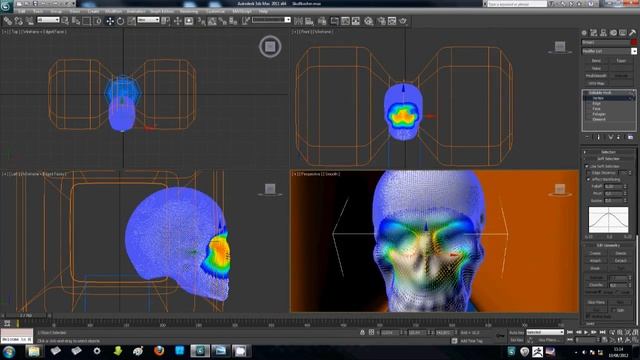Activate the Select and Rotate tool

coord(121,21)
